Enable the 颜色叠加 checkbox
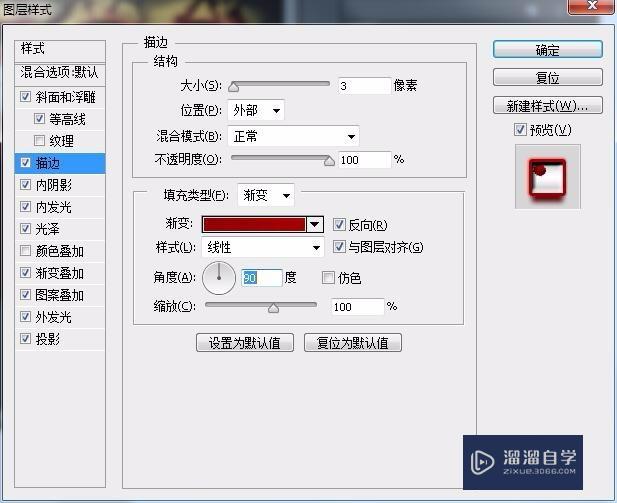Viewport: 617px width, 503px height. 26,251
